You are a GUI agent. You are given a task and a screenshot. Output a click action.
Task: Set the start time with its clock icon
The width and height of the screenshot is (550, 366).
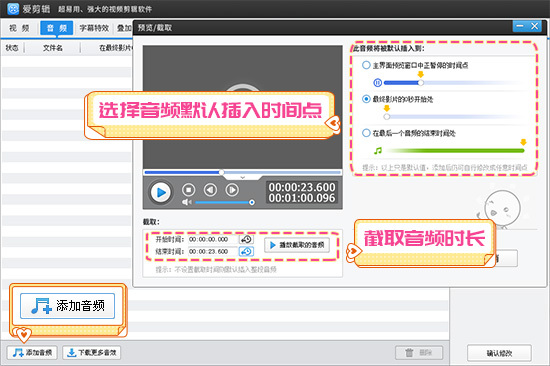(x=246, y=239)
